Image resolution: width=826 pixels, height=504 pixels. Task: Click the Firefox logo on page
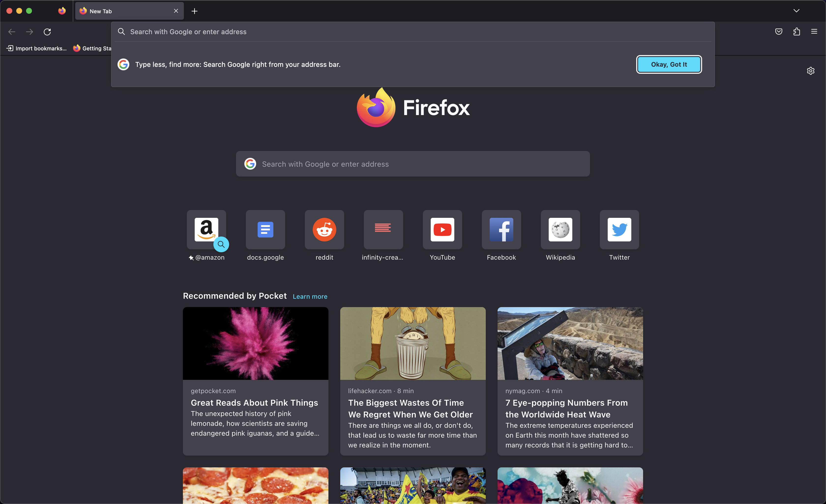(376, 107)
